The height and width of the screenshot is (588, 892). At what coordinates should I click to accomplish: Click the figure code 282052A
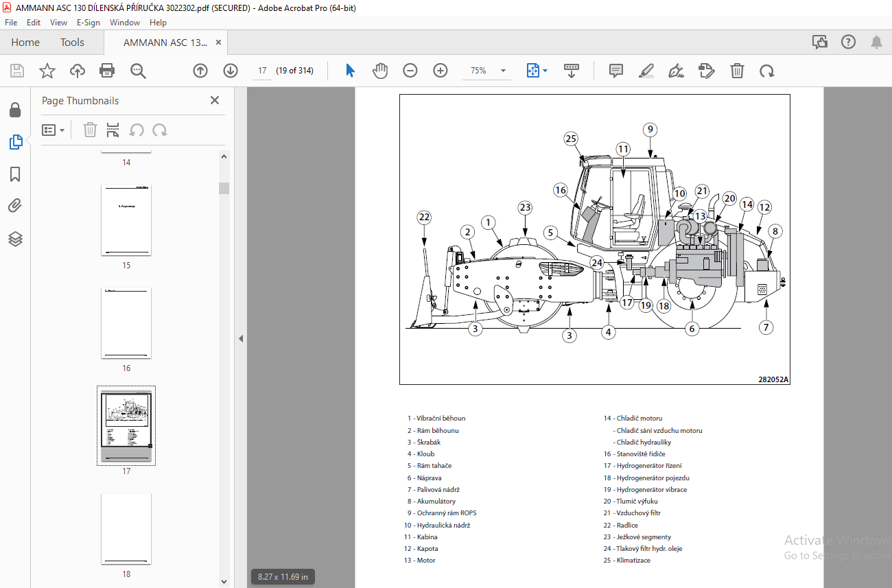(x=773, y=379)
